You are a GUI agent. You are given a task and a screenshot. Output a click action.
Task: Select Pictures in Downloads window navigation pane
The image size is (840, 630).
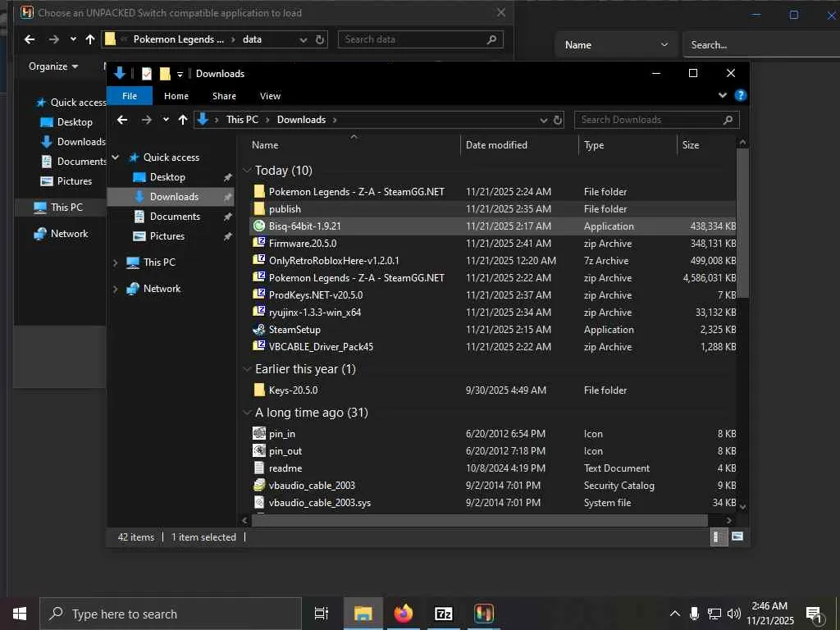coord(167,236)
